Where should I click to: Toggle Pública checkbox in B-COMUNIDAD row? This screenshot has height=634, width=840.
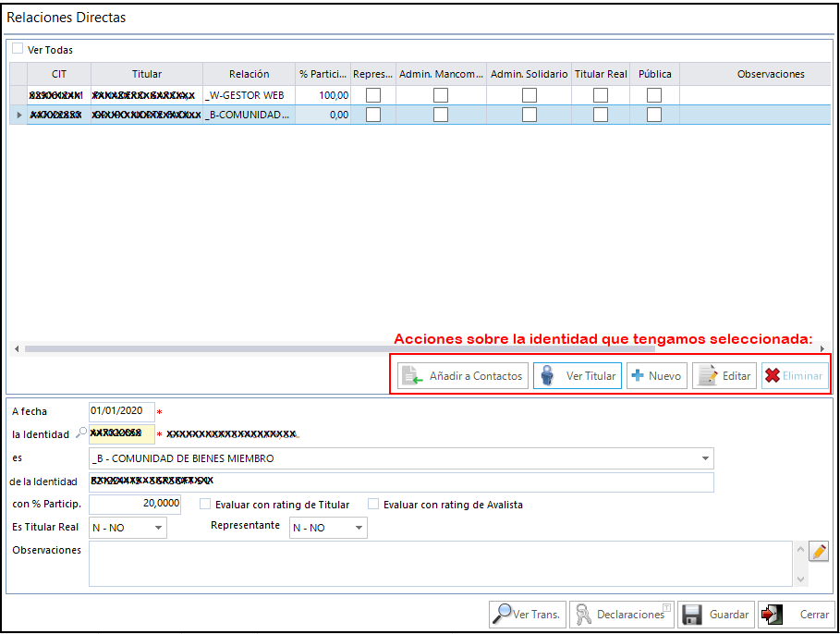click(x=654, y=115)
